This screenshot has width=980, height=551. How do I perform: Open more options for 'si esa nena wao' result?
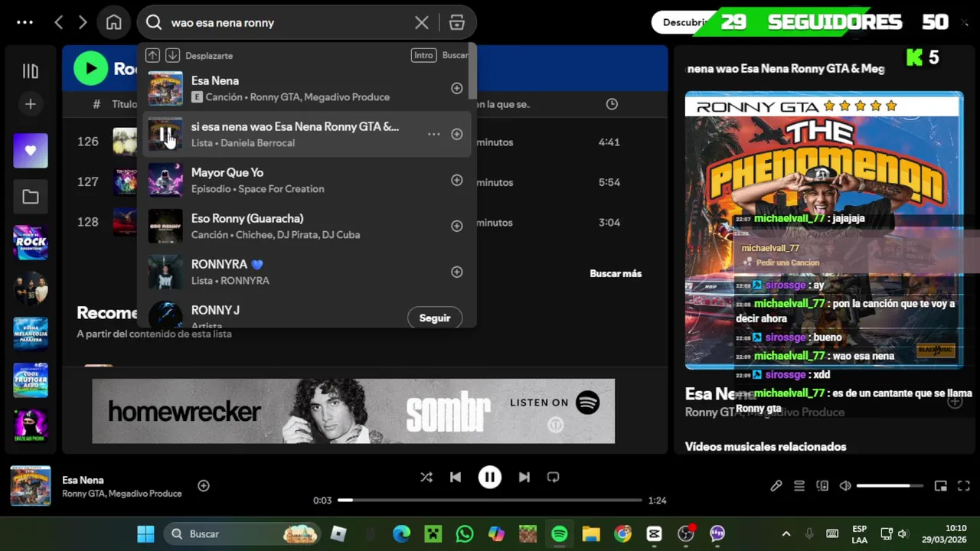tap(433, 134)
